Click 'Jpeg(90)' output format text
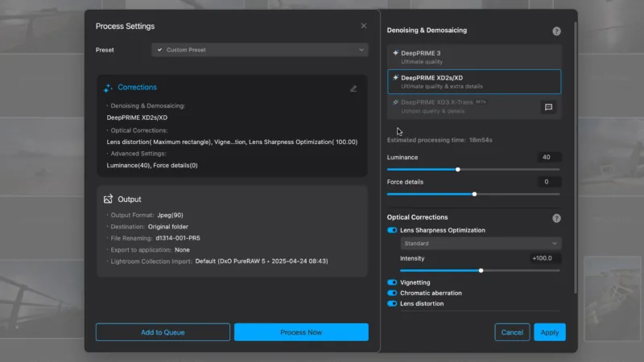644x362 pixels. (170, 215)
